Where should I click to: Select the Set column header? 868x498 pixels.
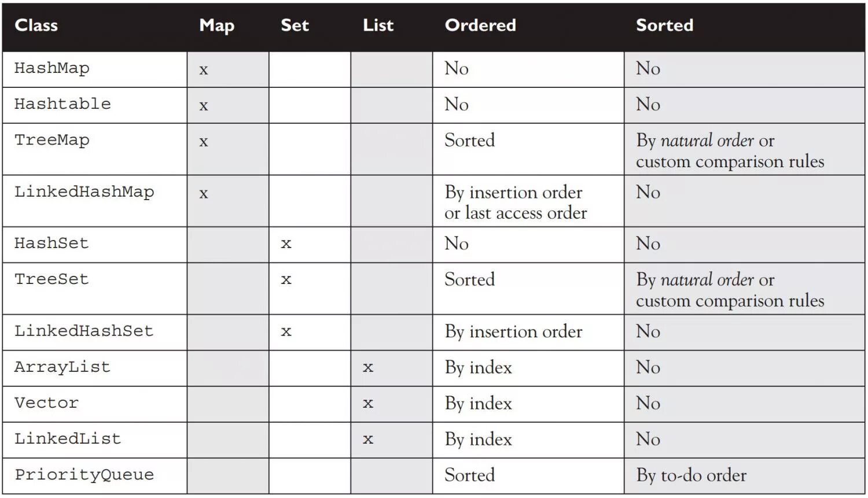tap(295, 25)
